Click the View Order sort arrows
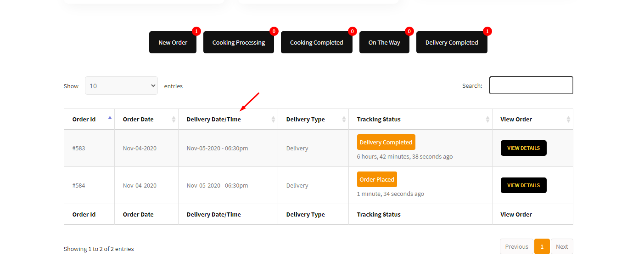This screenshot has width=644, height=280. coord(568,120)
